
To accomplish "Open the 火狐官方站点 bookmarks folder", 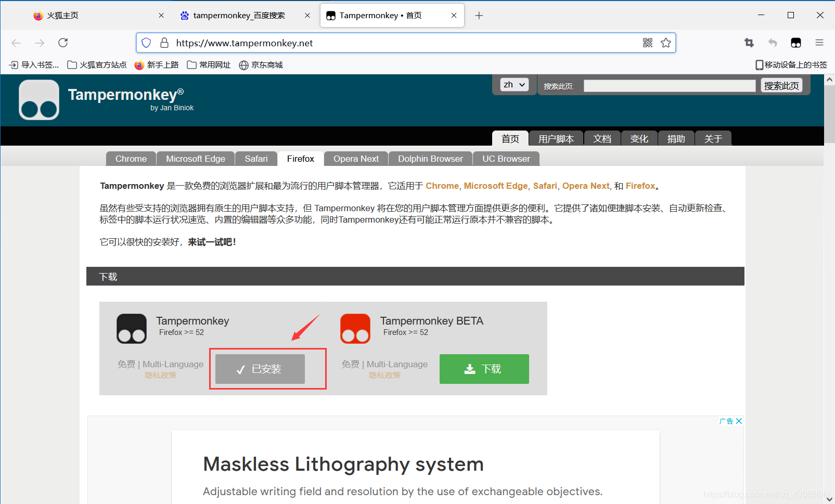I will pos(97,64).
